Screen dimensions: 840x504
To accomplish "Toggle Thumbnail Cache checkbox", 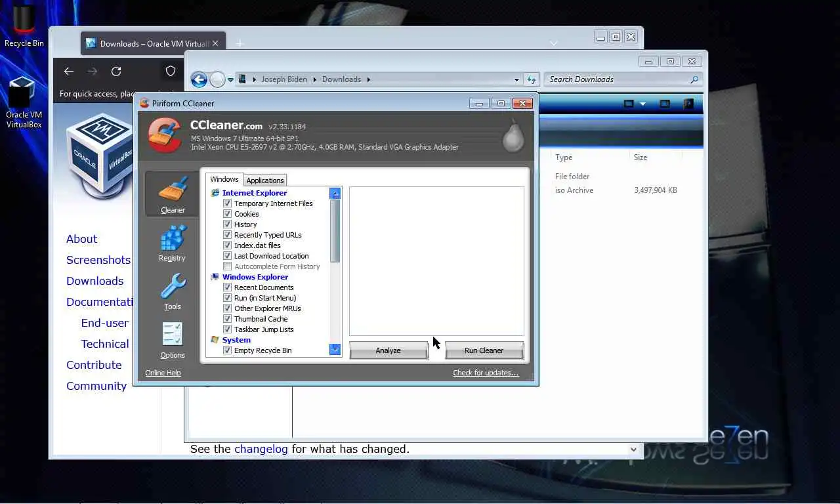I will 228,319.
